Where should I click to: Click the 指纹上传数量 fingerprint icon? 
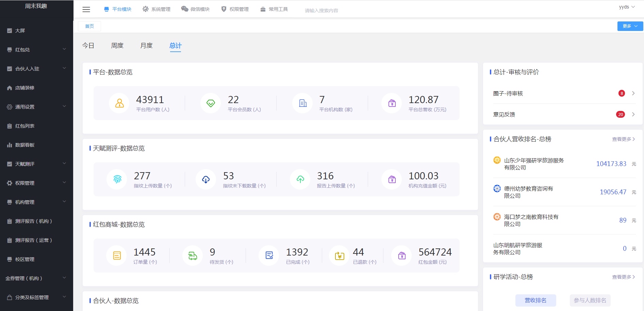pos(117,179)
